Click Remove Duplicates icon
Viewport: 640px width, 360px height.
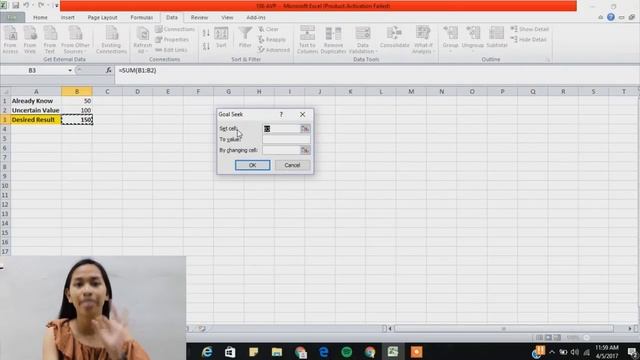point(333,40)
